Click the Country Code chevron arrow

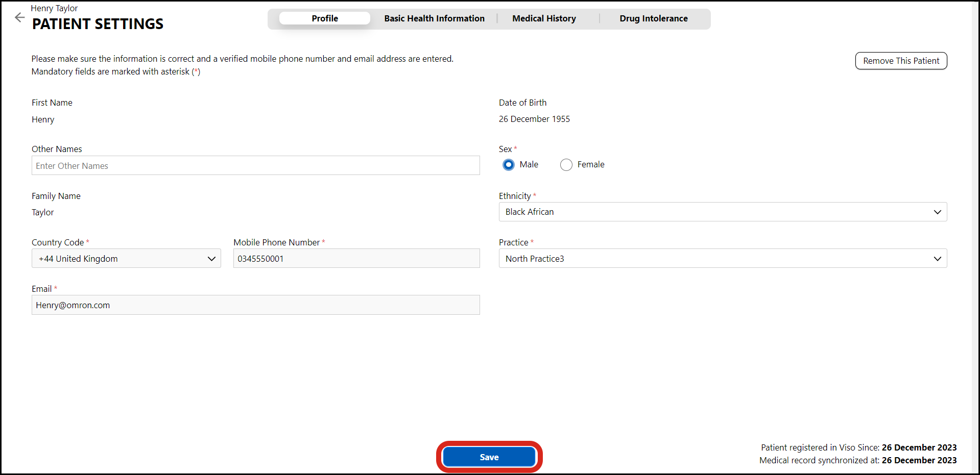(x=211, y=259)
